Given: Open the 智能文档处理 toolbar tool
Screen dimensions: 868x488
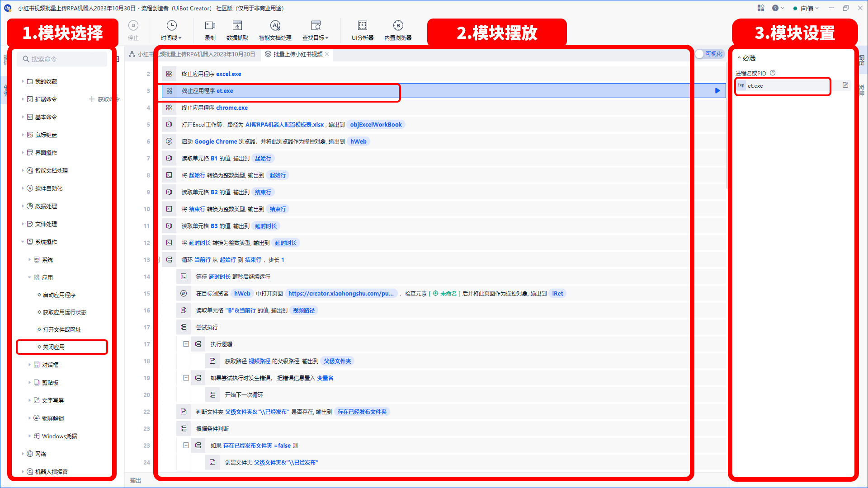Looking at the screenshot, I should 275,30.
